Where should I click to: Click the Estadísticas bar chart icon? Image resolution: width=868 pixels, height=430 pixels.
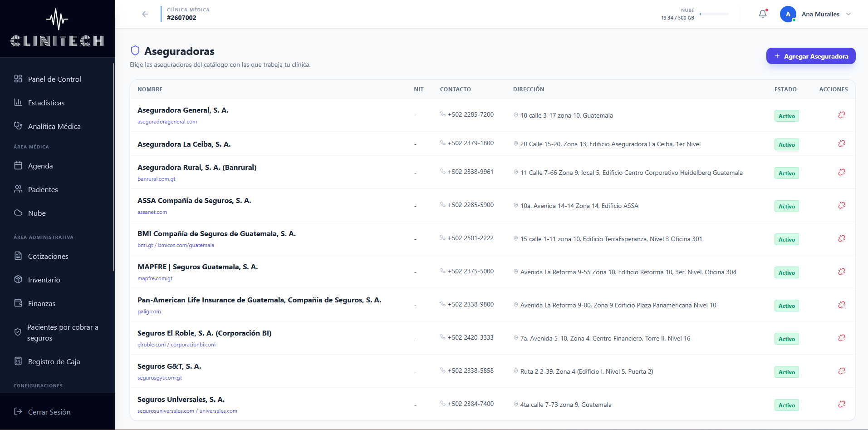(18, 102)
